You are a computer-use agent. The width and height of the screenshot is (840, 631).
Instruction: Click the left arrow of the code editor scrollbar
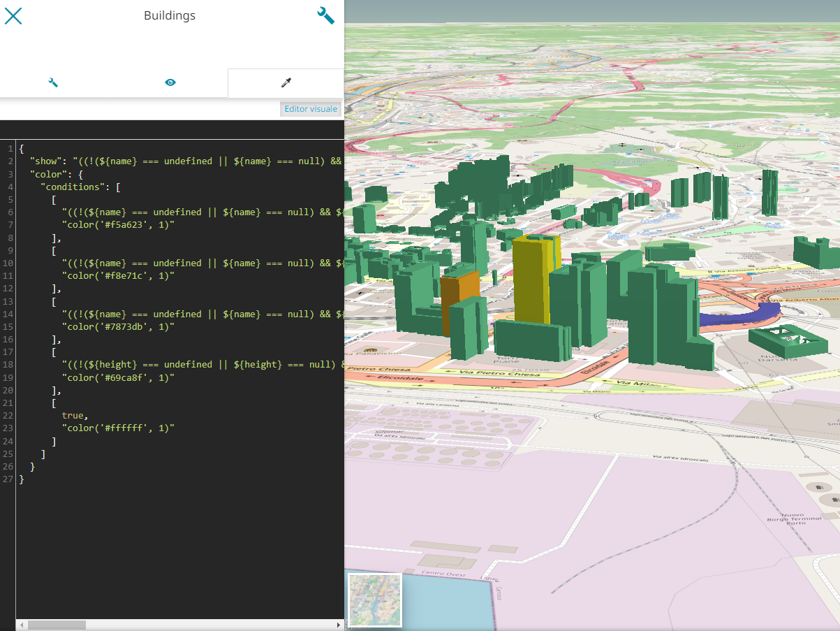click(x=21, y=625)
